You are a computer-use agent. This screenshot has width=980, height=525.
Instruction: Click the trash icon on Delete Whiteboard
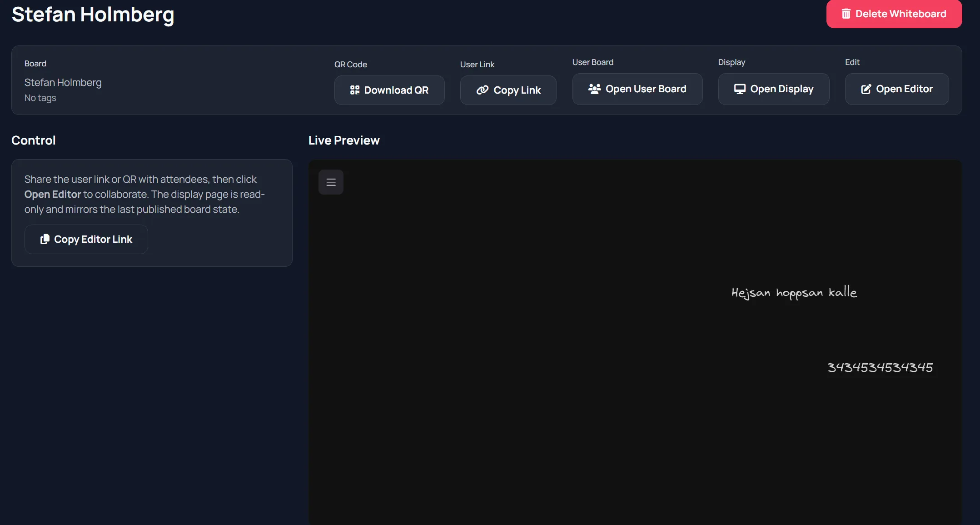coord(846,14)
